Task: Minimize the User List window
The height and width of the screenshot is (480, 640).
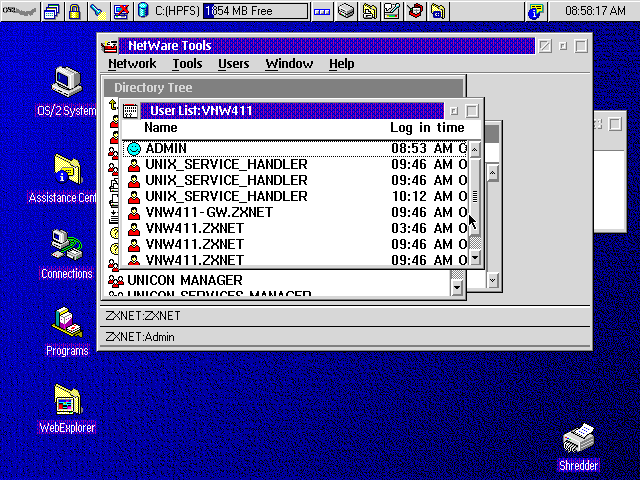Action: 454,111
